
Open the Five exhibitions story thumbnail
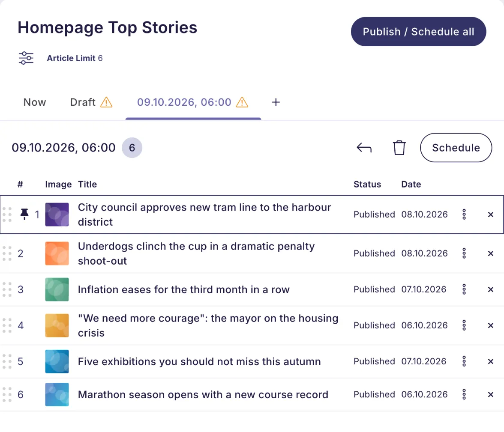[57, 361]
